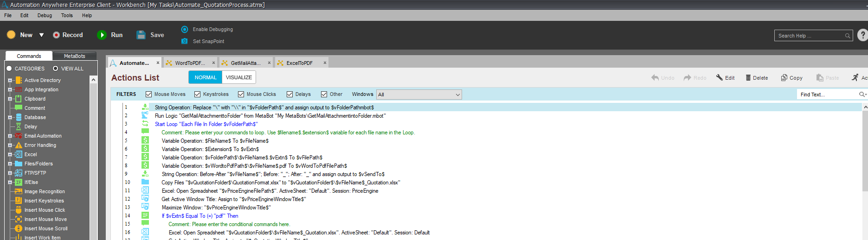Switch to the Commands tab
The height and width of the screenshot is (240, 868).
[x=29, y=56]
